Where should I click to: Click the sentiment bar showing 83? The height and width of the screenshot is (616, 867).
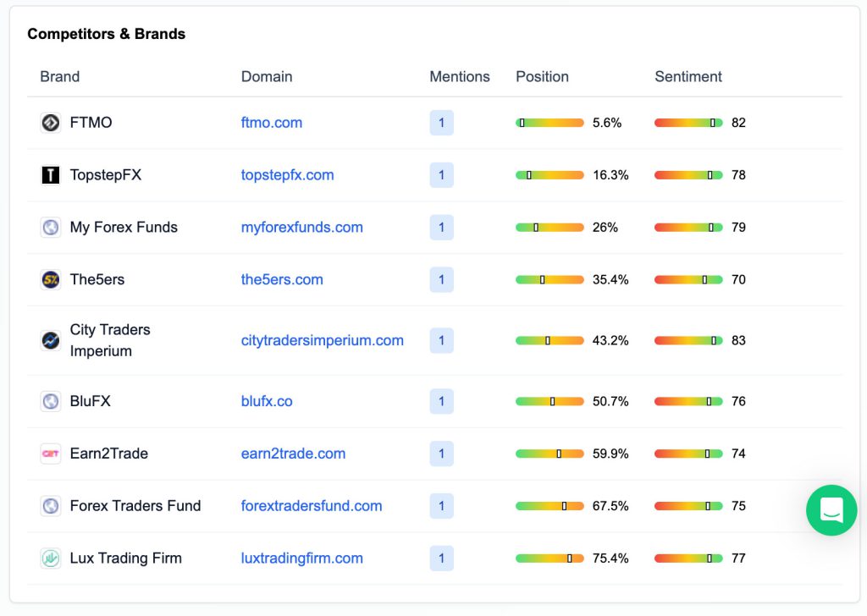click(688, 340)
